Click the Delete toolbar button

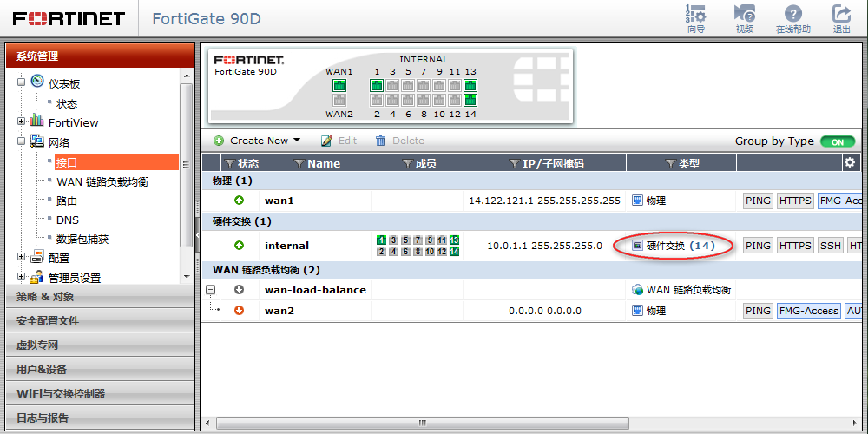click(399, 141)
